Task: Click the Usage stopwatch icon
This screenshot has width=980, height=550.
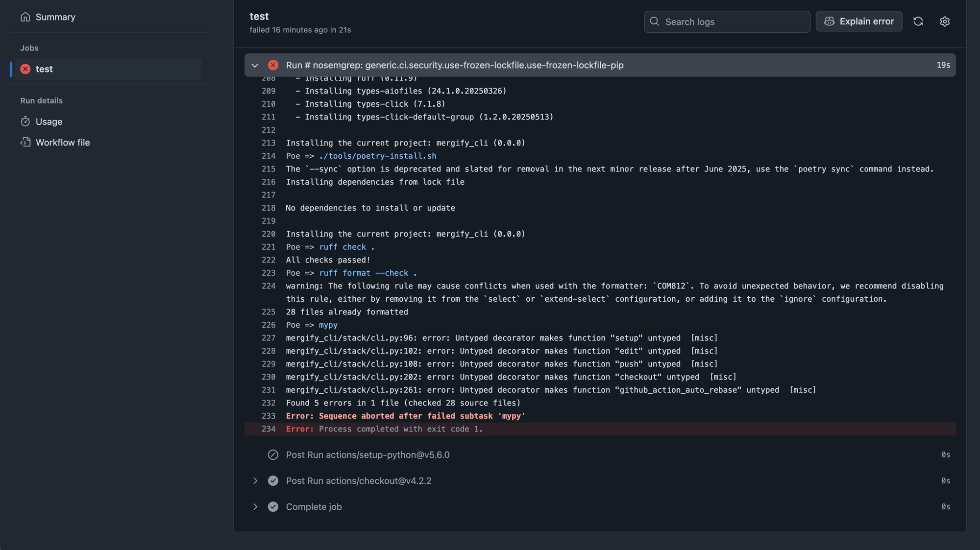Action: coord(25,121)
